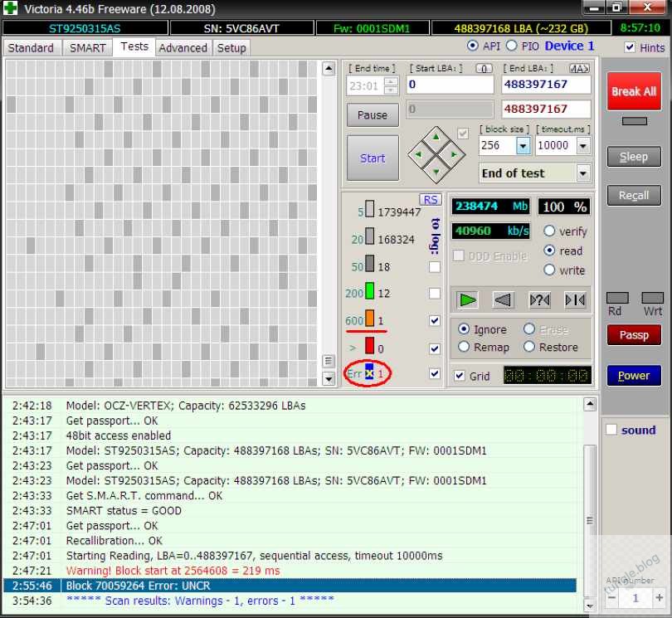
Task: Click the End LBA MAX button
Action: pyautogui.click(x=579, y=69)
